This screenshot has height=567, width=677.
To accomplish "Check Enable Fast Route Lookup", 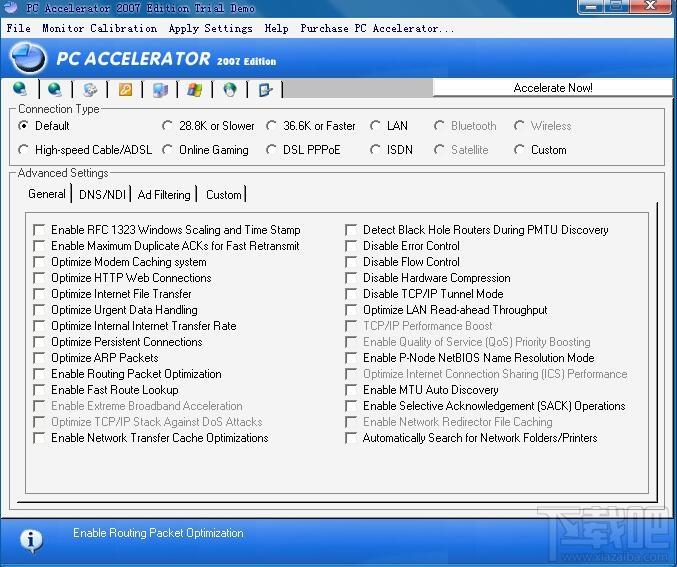I will point(39,390).
